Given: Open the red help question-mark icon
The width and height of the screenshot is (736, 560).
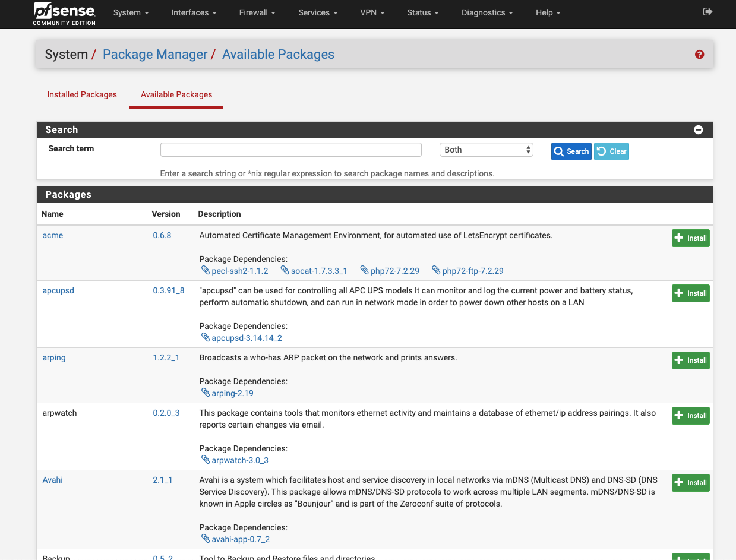Looking at the screenshot, I should (699, 55).
